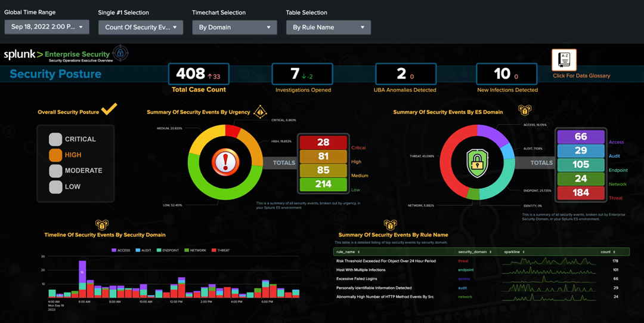Viewport: 644px width, 323px height.
Task: Click the yellow warning diamond icon beside urgency title
Action: [x=259, y=112]
